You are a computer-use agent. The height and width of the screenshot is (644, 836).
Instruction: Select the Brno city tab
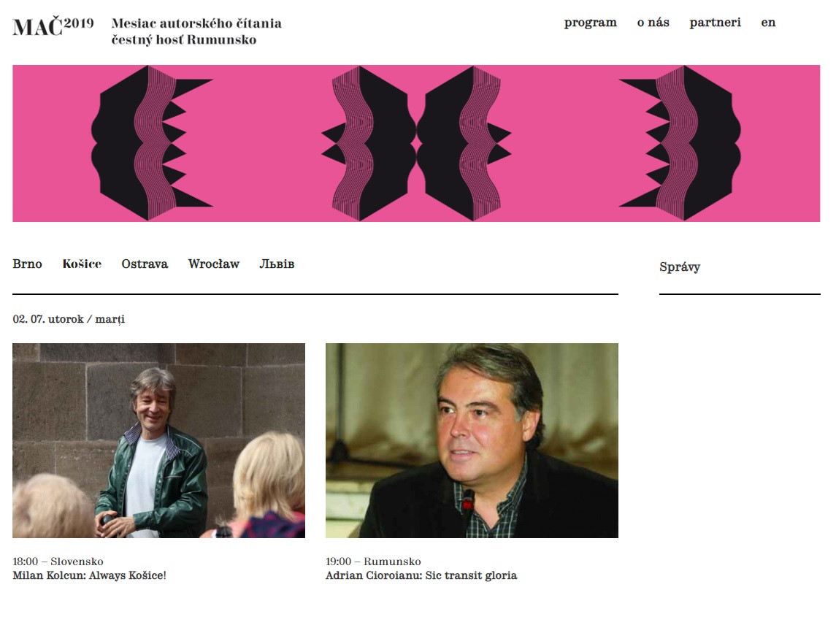pos(27,264)
